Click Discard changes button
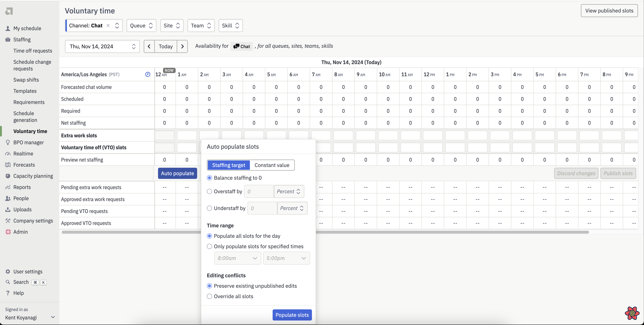 coord(576,173)
